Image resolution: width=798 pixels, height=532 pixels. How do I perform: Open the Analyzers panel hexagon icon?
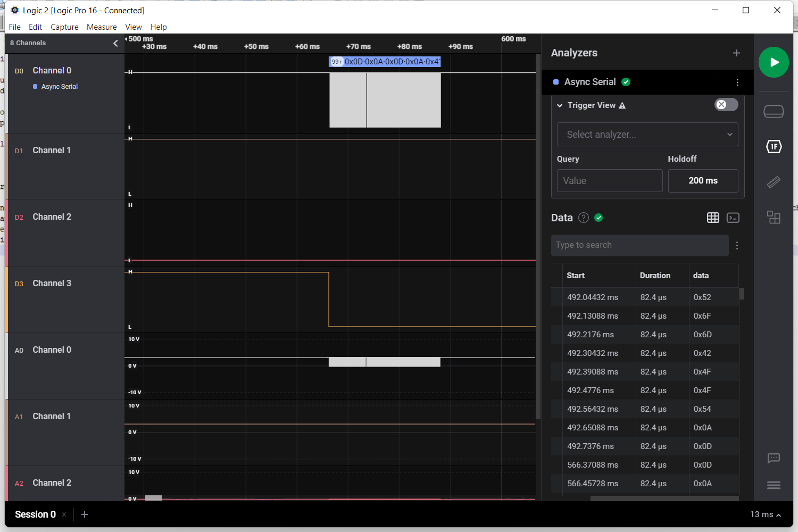point(774,147)
